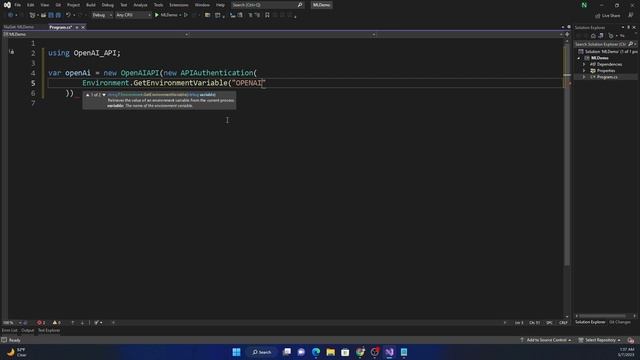The width and height of the screenshot is (640, 360).
Task: Open the Debug configuration dropdown
Action: (102, 15)
